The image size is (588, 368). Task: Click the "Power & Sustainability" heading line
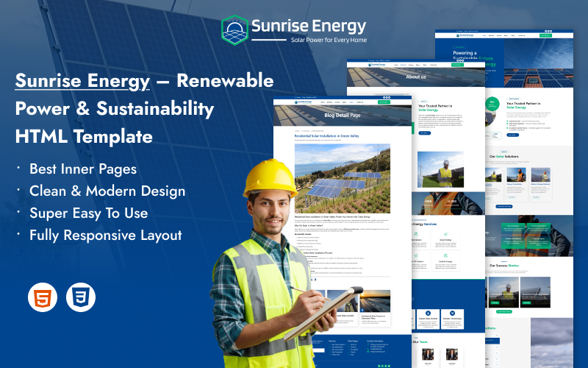click(x=115, y=108)
